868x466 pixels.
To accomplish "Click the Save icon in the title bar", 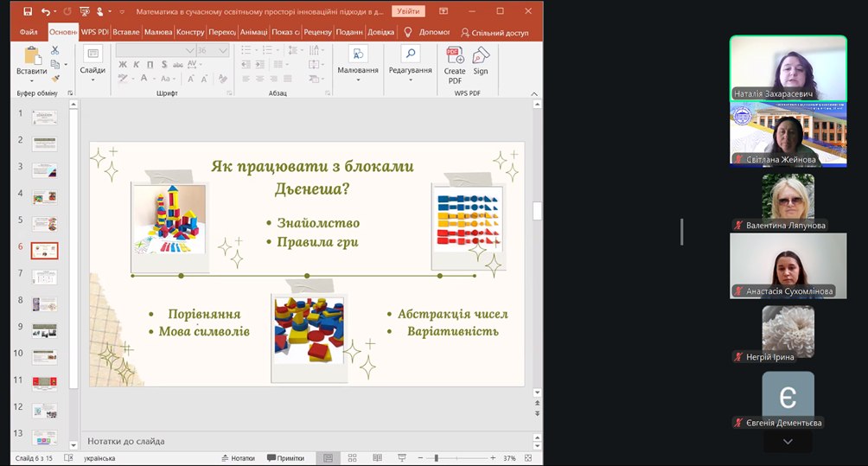I will (28, 12).
